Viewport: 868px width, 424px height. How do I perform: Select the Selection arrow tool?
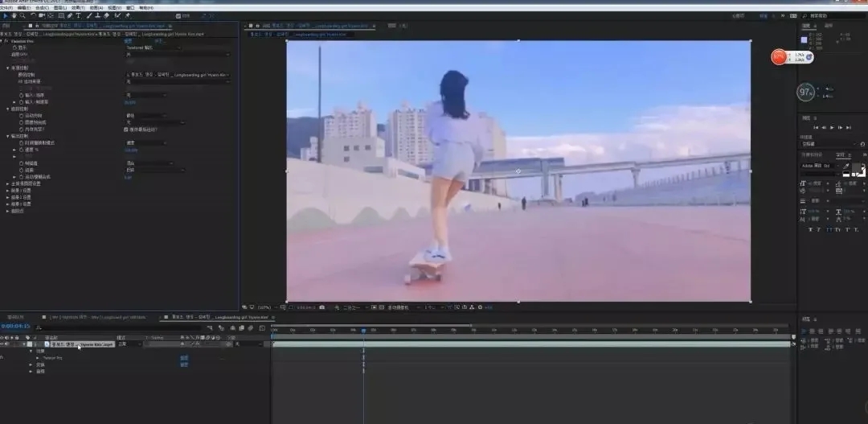[x=6, y=15]
